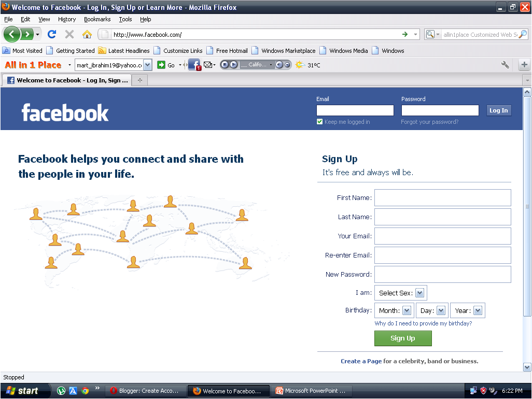532x399 pixels.
Task: Open Why do I need to provide my birthday link
Action: click(423, 323)
